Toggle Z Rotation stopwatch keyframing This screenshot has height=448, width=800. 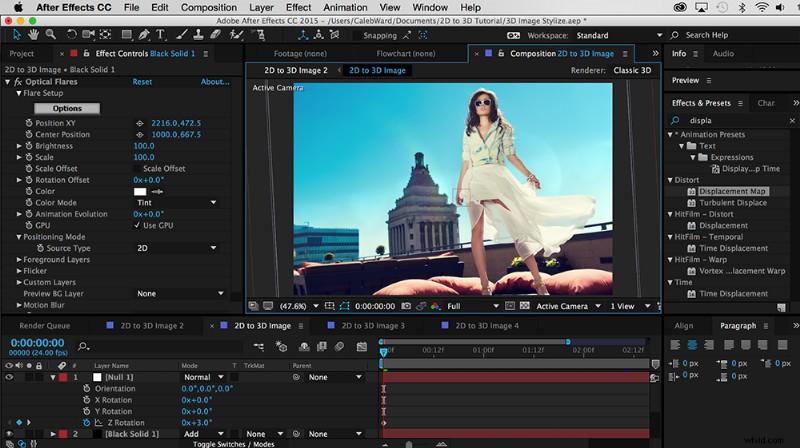coord(86,422)
